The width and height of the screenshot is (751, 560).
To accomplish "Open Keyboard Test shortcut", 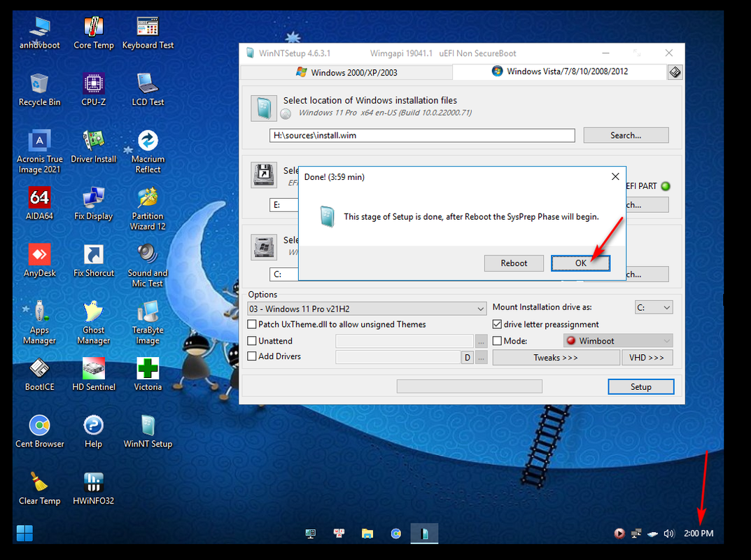I will pos(148,32).
